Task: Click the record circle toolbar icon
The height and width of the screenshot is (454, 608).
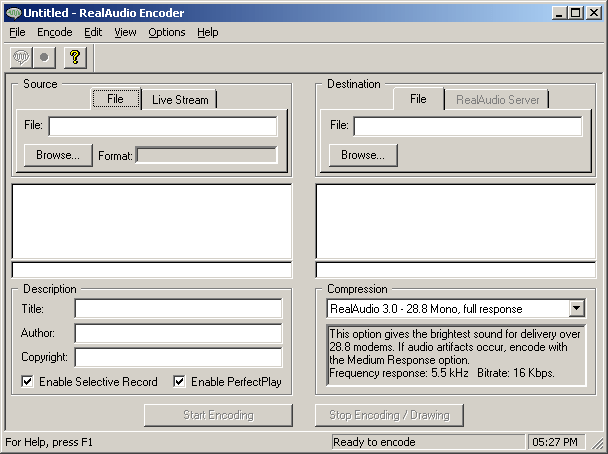Action: coord(44,57)
